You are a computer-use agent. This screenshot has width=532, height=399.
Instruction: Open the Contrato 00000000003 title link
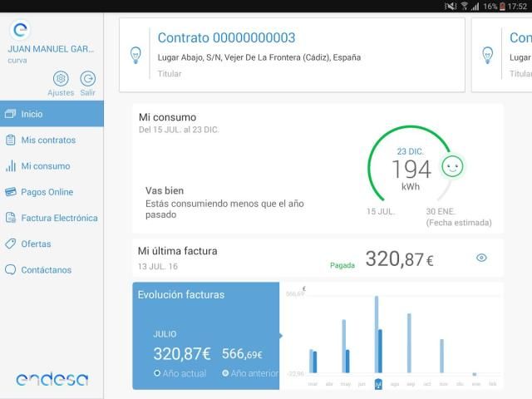226,37
